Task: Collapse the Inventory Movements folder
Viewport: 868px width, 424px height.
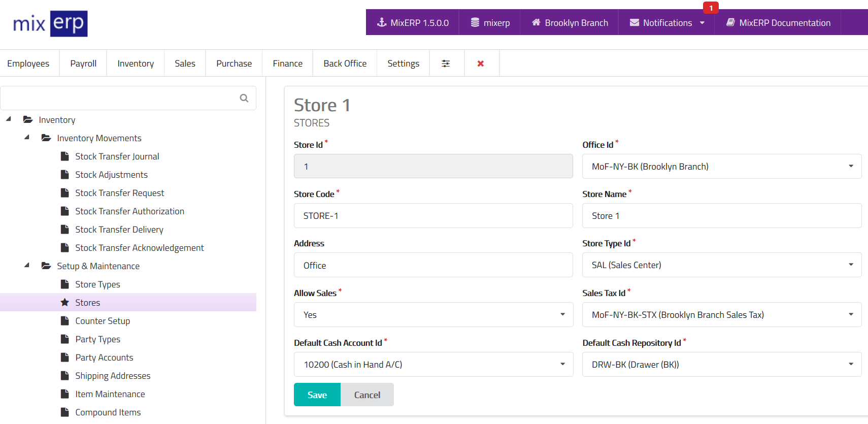Action: [x=27, y=138]
